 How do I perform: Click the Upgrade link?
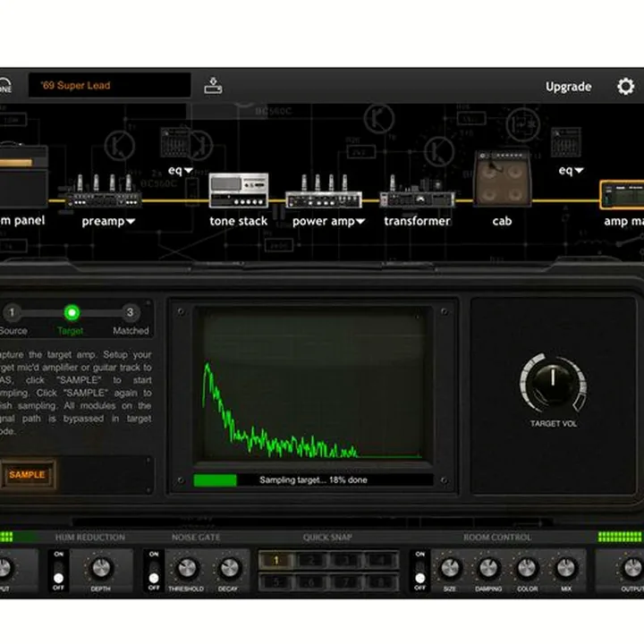pos(569,87)
